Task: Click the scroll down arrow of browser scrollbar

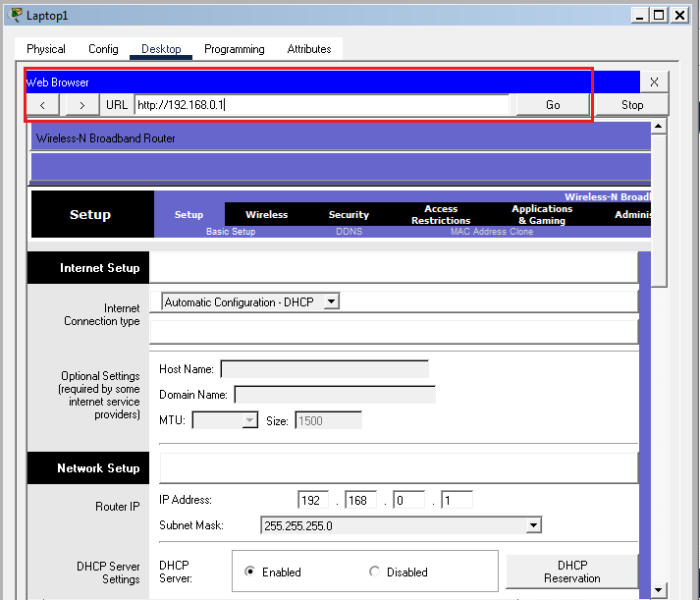Action: point(659,590)
